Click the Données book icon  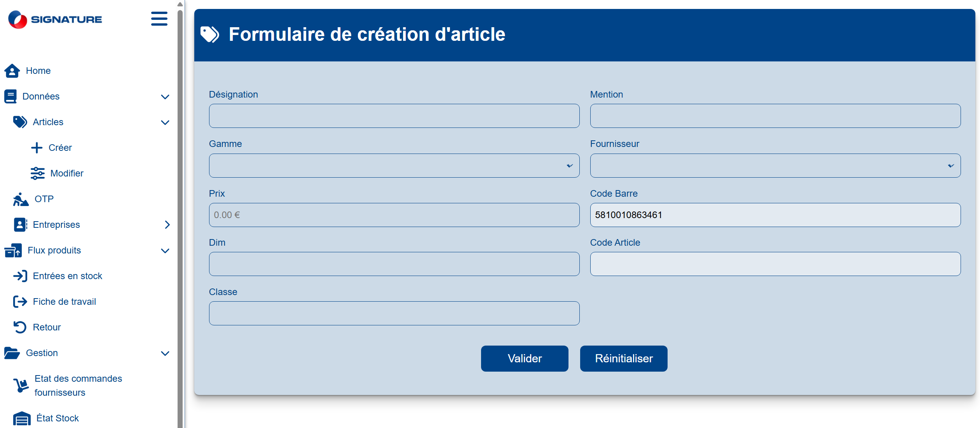point(10,96)
